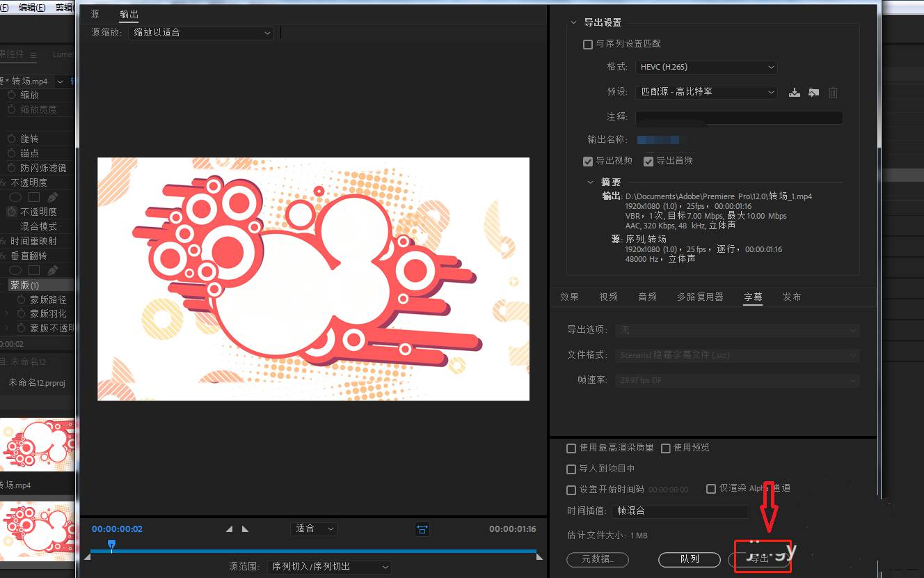Open the 格式 dropdown showing HEVC (H.265)
Screen dimensions: 924x578
click(706, 67)
